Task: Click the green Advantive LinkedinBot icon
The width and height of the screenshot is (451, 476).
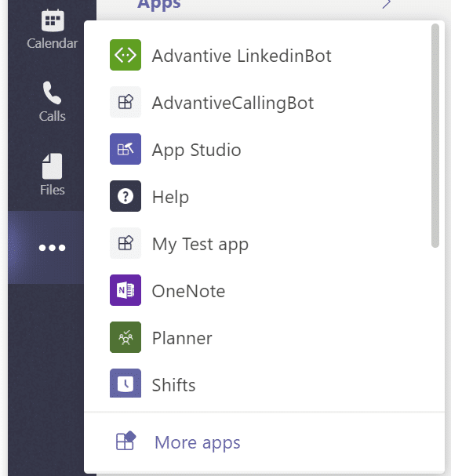Action: (125, 55)
